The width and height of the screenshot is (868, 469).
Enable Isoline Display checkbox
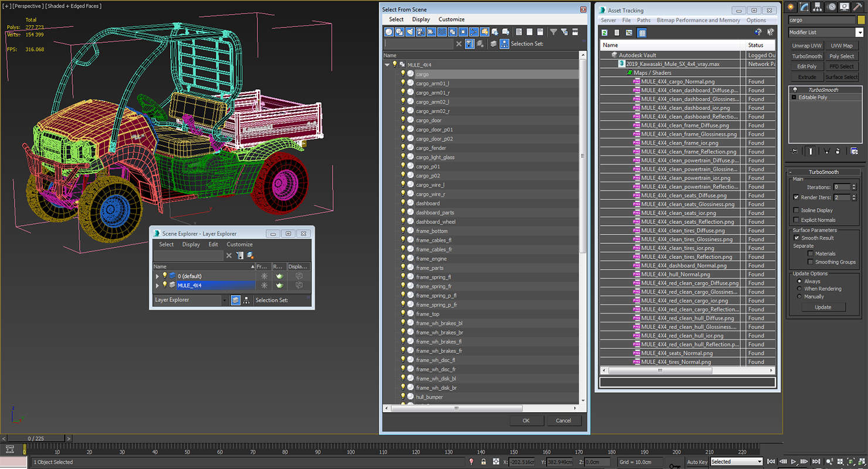[796, 210]
